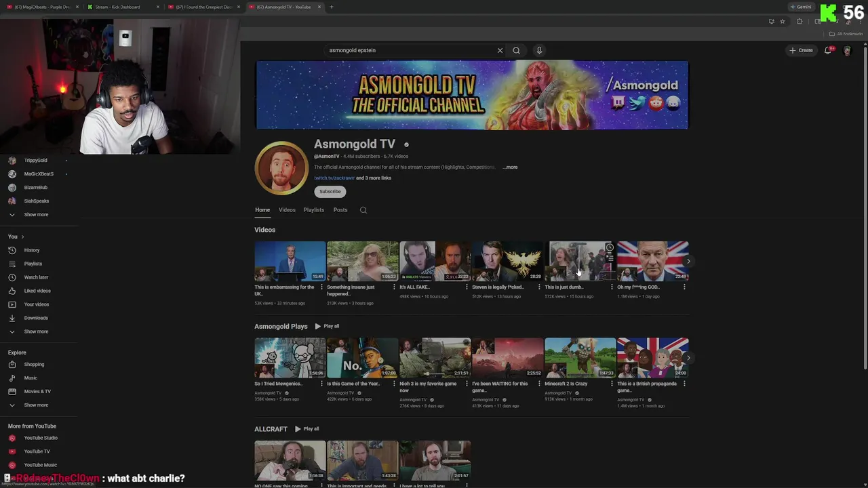Switch to the Playlists tab
868x488 pixels.
pyautogui.click(x=314, y=210)
